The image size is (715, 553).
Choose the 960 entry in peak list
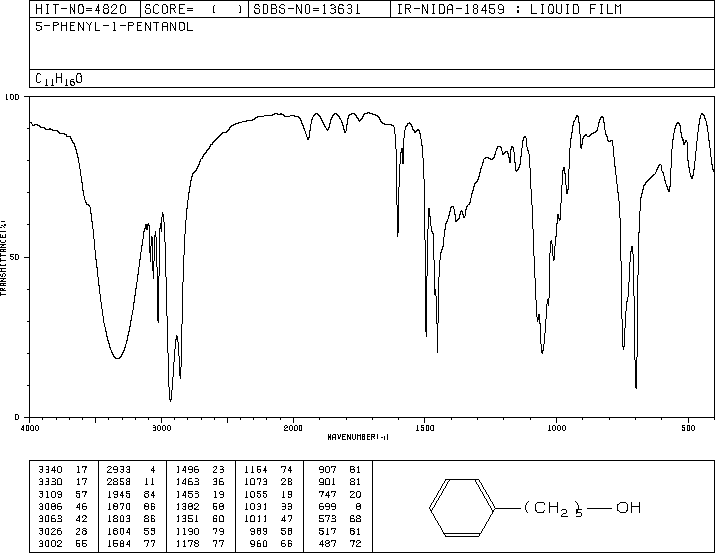click(258, 543)
